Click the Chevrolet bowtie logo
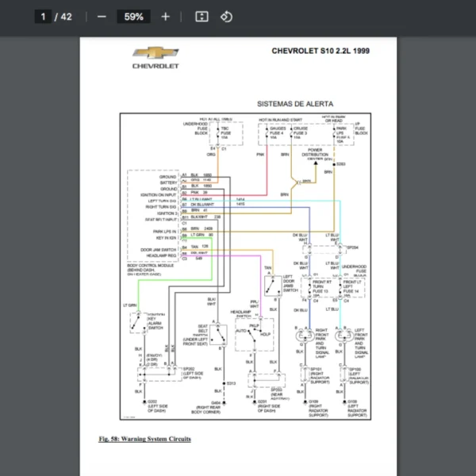Screen dimensions: 476x476 tap(155, 55)
